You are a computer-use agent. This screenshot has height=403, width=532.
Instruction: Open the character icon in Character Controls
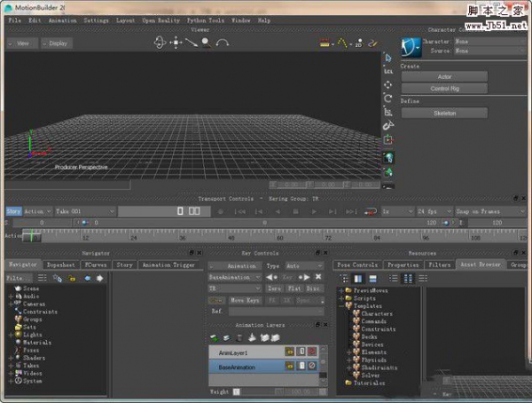(x=411, y=47)
